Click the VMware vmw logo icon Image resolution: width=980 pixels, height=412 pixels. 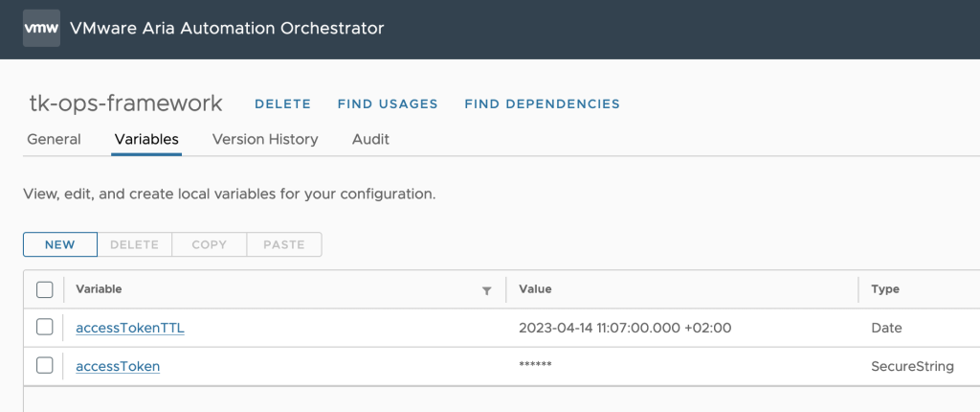pyautogui.click(x=41, y=28)
